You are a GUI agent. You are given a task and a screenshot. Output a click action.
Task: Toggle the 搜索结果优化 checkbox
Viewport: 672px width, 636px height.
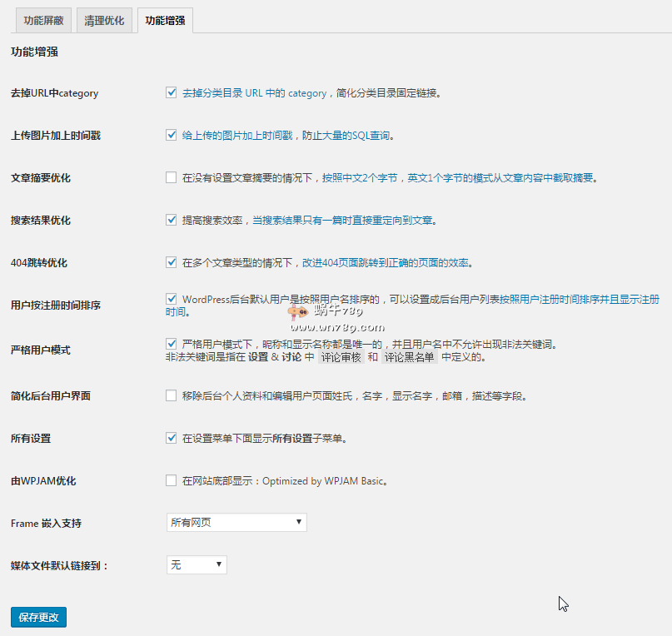pos(172,221)
